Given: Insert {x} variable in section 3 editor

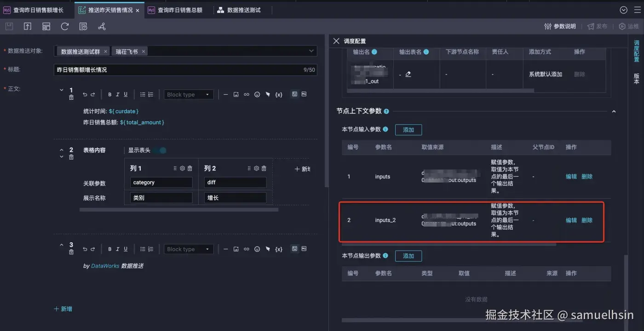Looking at the screenshot, I should [279, 249].
